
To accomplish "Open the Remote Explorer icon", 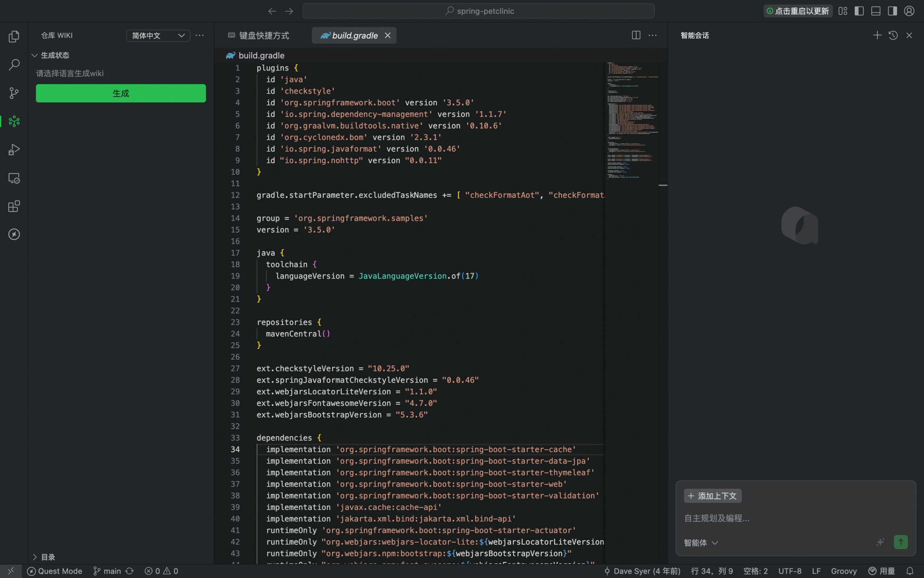I will coord(14,178).
